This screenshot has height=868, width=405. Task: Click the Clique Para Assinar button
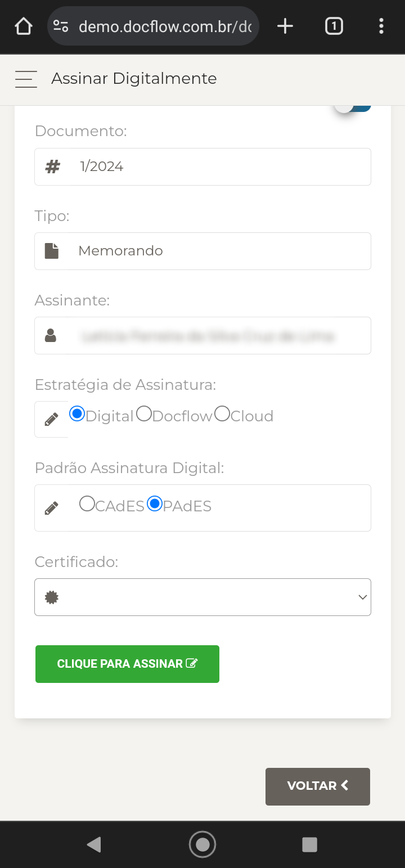(x=127, y=664)
